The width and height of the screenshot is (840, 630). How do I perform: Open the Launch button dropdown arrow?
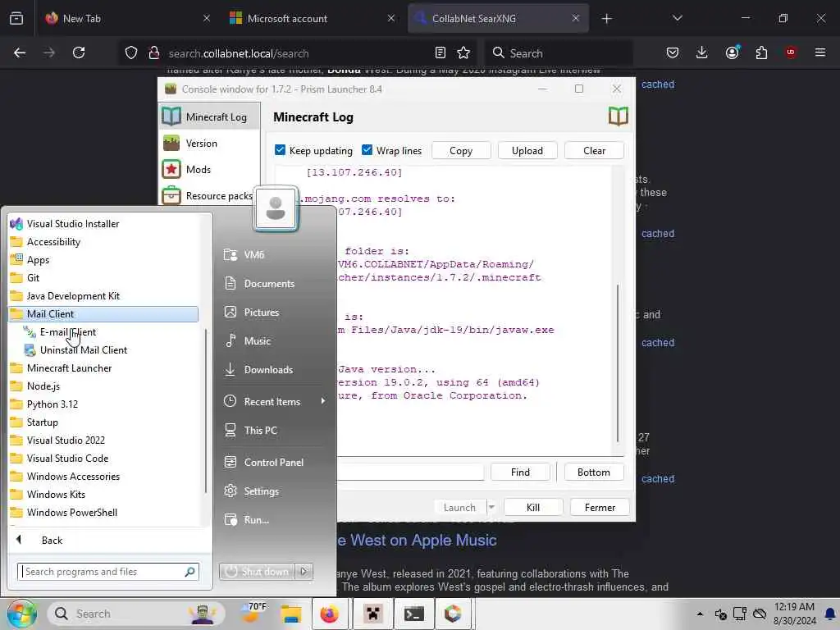click(491, 507)
